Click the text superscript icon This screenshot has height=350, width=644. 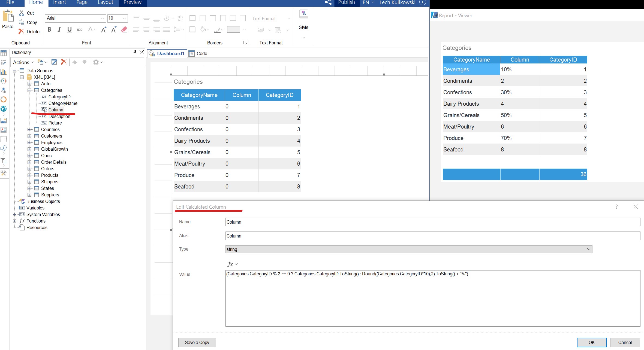[104, 29]
